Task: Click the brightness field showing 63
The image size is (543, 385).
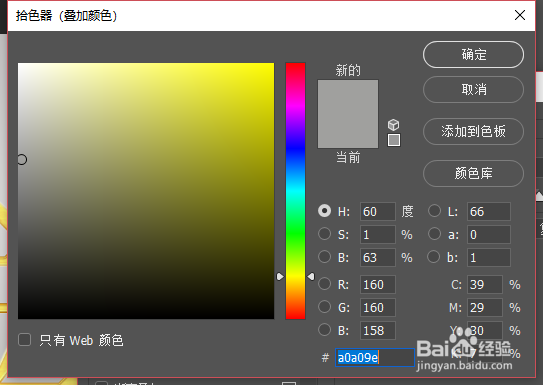Action: [x=377, y=258]
